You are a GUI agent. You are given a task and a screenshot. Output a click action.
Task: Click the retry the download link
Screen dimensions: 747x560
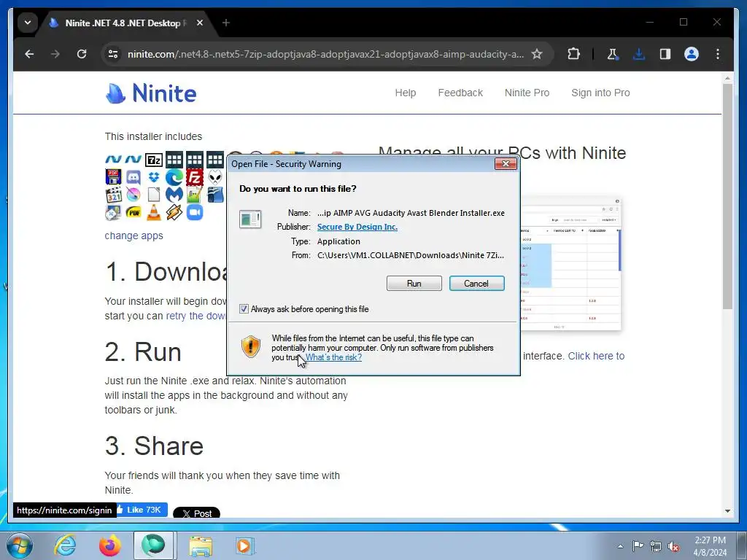coord(196,316)
